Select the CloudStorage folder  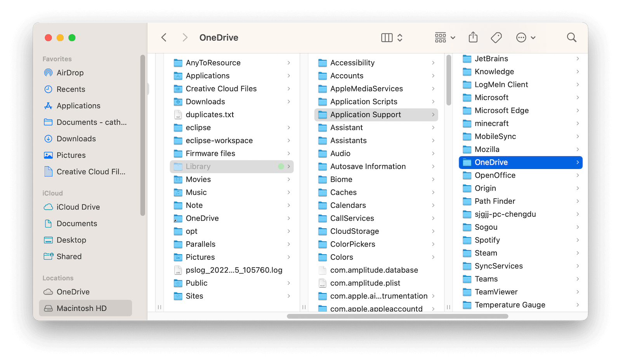click(376, 231)
